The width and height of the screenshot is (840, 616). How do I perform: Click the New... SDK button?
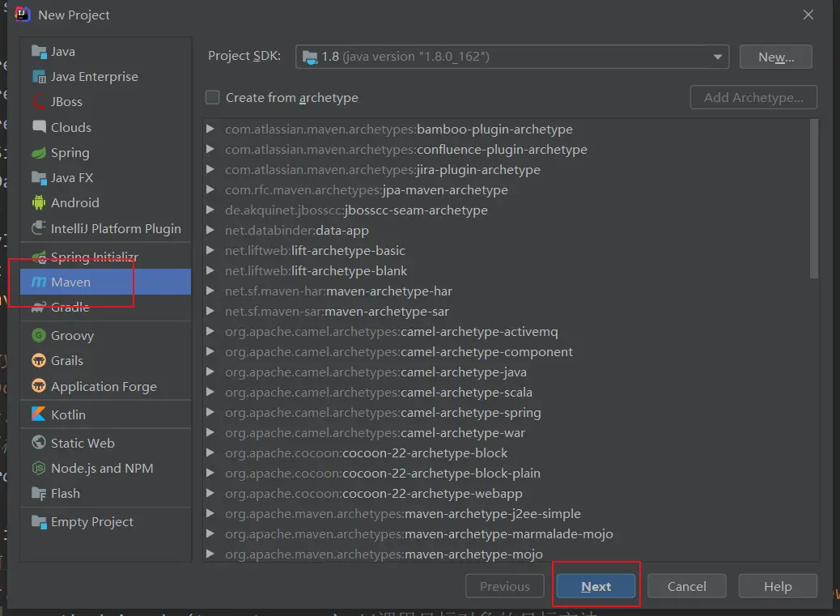coord(775,57)
